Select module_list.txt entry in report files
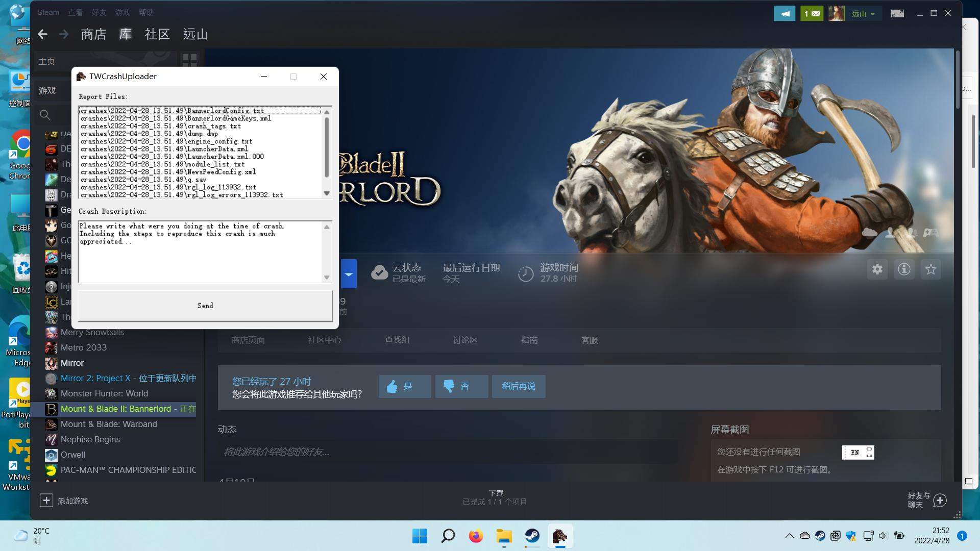This screenshot has height=551, width=980. coord(162,164)
